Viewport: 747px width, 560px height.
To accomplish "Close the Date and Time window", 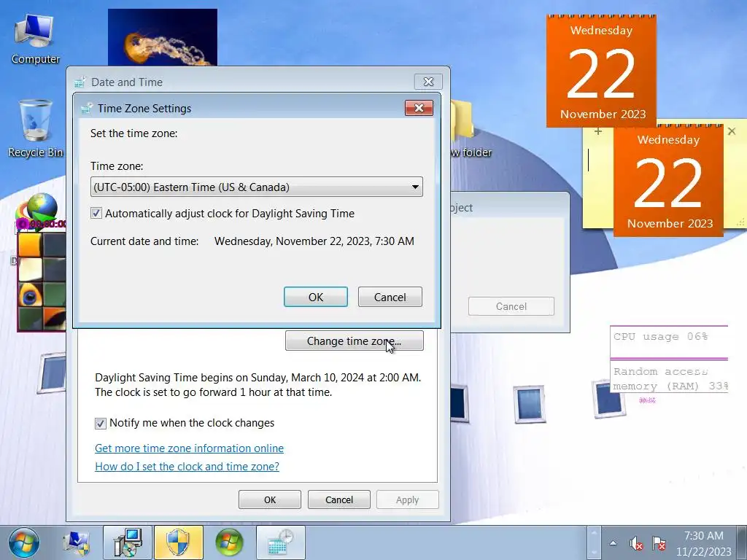I will pos(428,82).
